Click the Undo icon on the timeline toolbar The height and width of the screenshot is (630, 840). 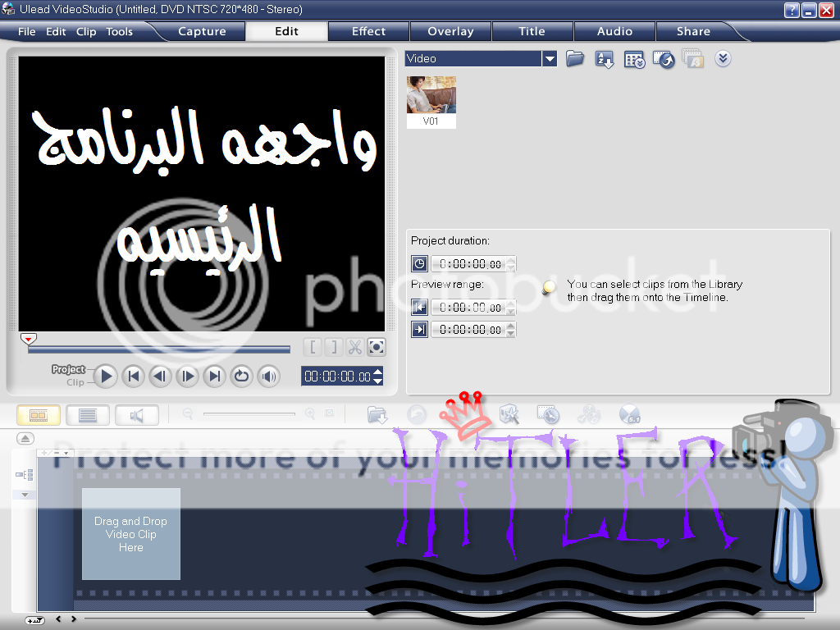point(417,414)
